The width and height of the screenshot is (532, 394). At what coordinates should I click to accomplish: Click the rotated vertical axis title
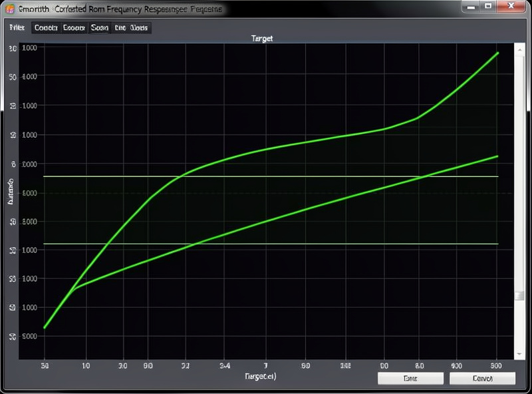pos(11,191)
